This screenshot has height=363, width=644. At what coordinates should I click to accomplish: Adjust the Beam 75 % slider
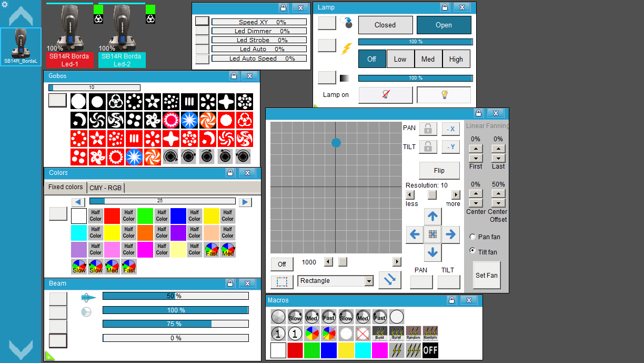(176, 324)
